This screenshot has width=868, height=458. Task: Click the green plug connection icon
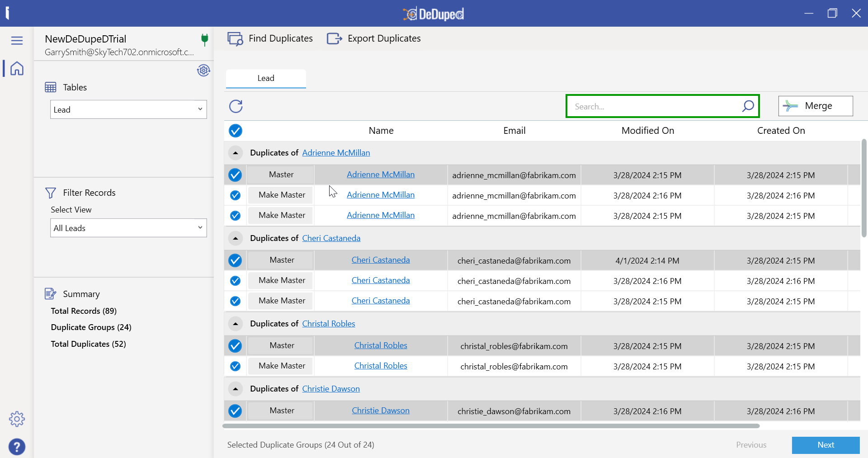204,39
